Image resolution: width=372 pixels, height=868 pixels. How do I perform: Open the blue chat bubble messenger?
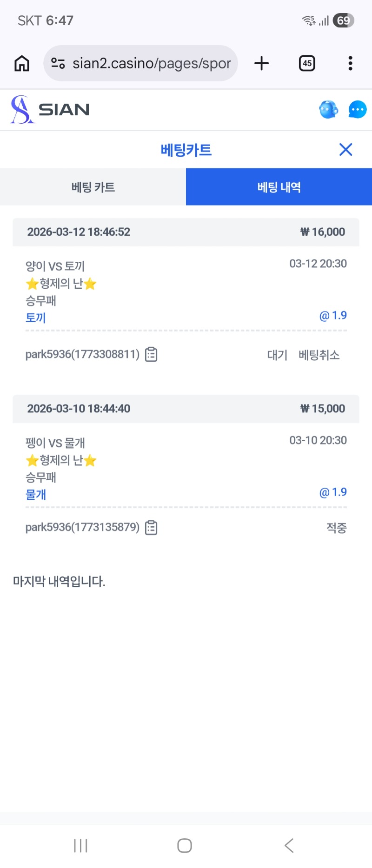357,110
